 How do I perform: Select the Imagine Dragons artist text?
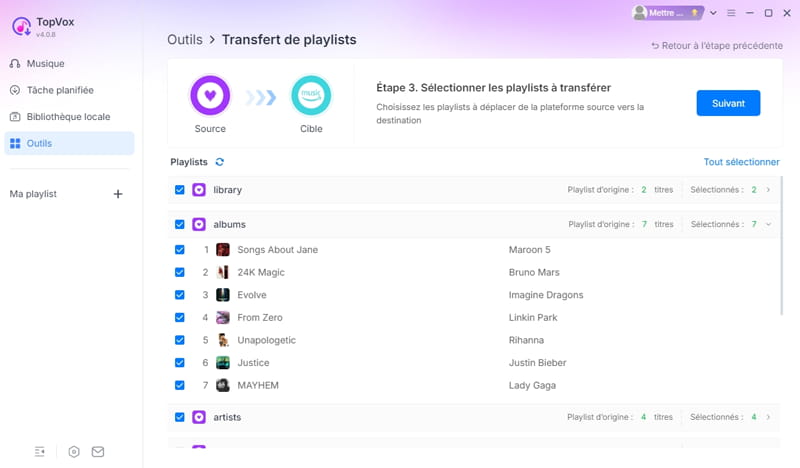(x=546, y=295)
